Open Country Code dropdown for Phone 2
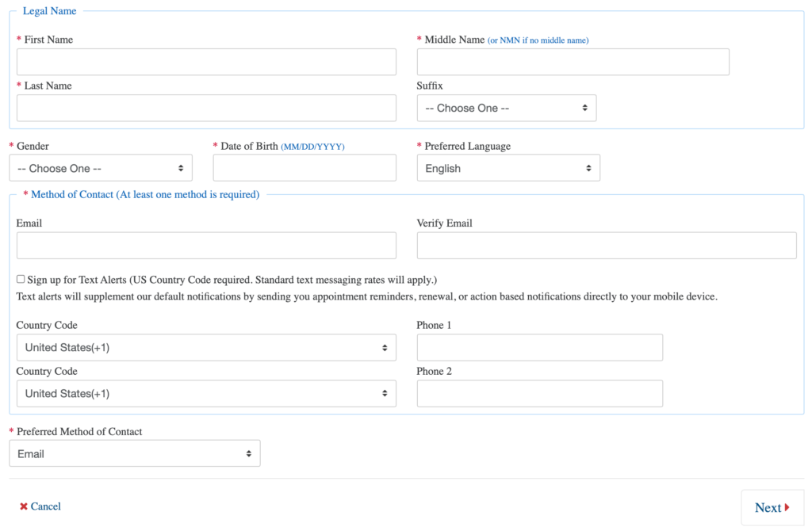The width and height of the screenshot is (812, 531). [206, 393]
